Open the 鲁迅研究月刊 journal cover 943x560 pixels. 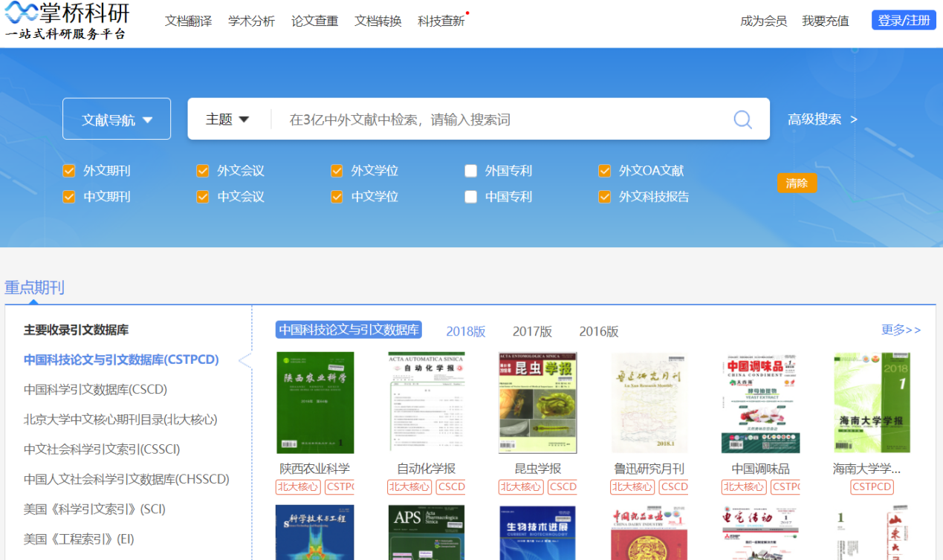click(x=649, y=403)
